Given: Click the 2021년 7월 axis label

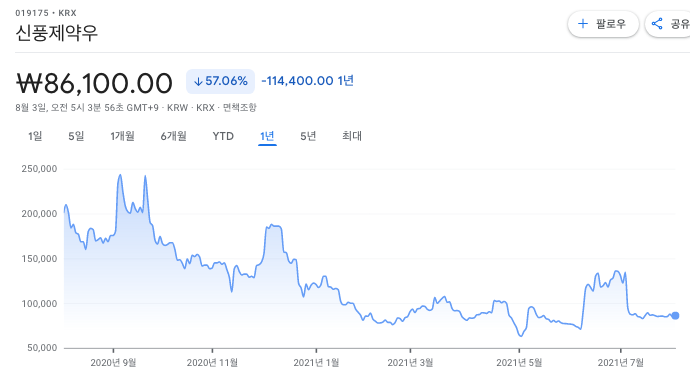Looking at the screenshot, I should (x=620, y=363).
